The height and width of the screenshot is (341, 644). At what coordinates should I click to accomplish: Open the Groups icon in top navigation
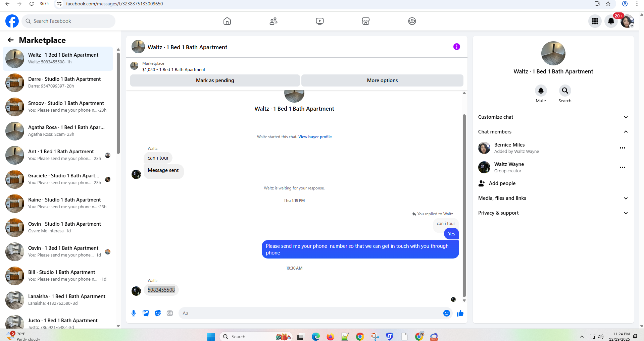pos(412,21)
